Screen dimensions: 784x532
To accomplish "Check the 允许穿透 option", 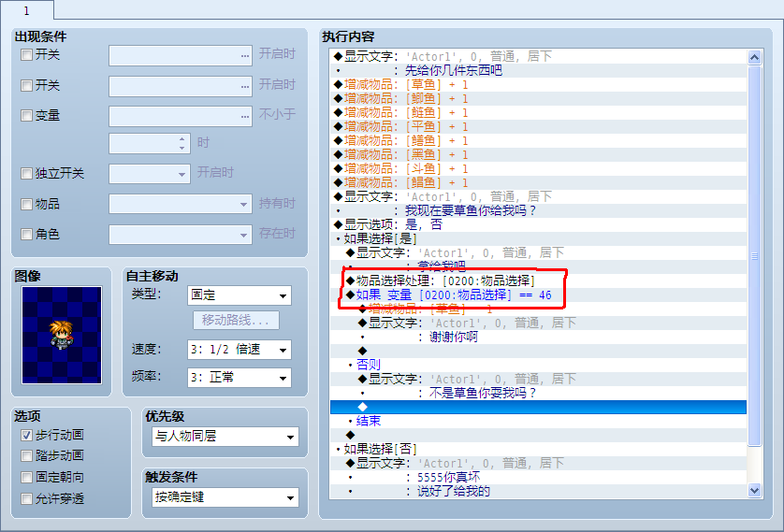I will pyautogui.click(x=26, y=498).
